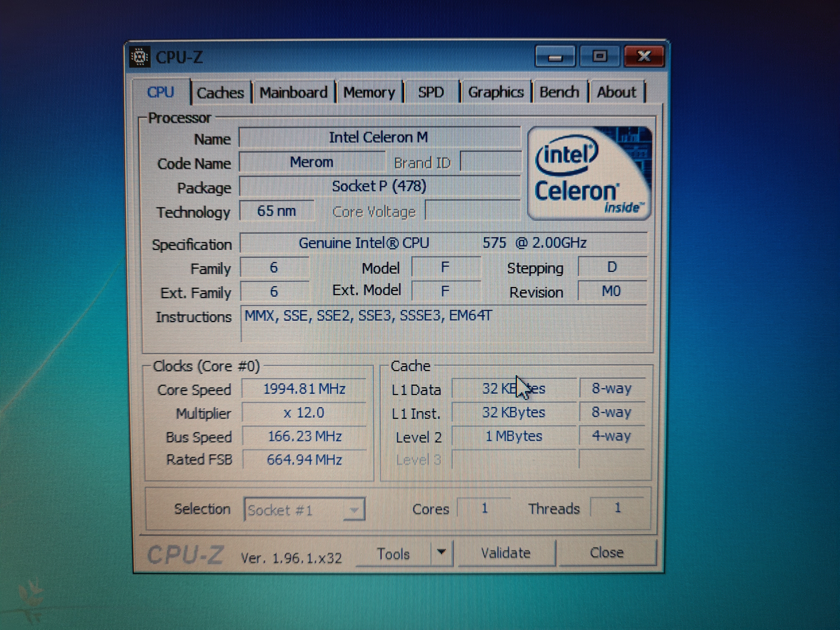Screen dimensions: 840x630
Task: Maximize the CPU-Z window
Action: tap(600, 57)
